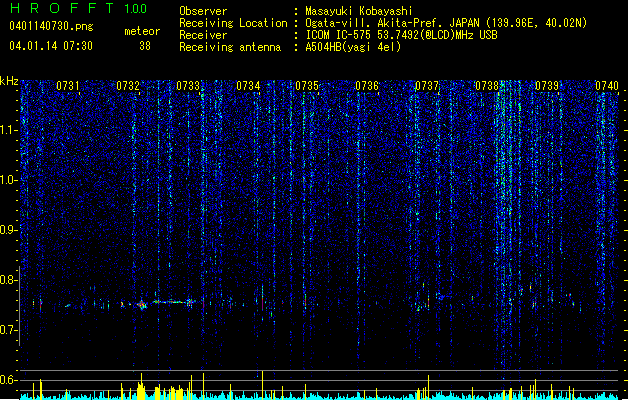Image resolution: width=629 pixels, height=400 pixels.
Task: Click the 0740 time marker
Action: [x=607, y=86]
